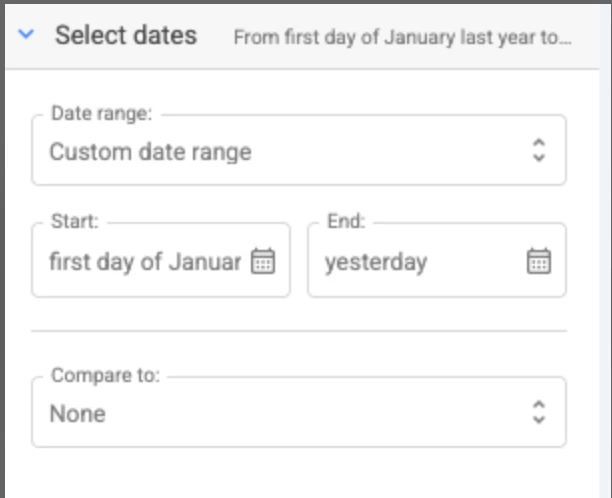Click the "End:" field label
The height and width of the screenshot is (498, 612).
coord(346,222)
